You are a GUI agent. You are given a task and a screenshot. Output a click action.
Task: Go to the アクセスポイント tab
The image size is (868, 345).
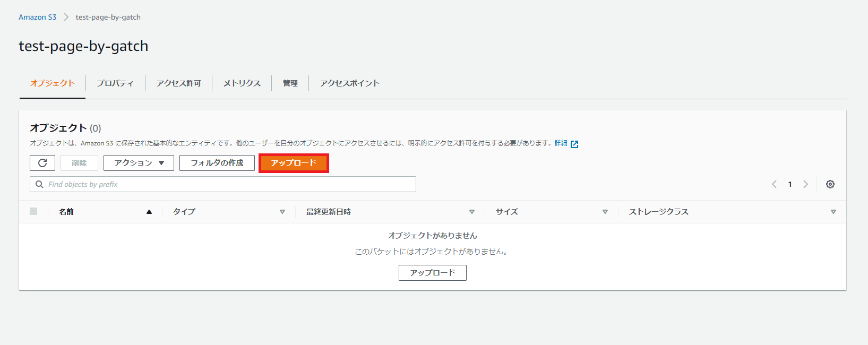tap(349, 83)
